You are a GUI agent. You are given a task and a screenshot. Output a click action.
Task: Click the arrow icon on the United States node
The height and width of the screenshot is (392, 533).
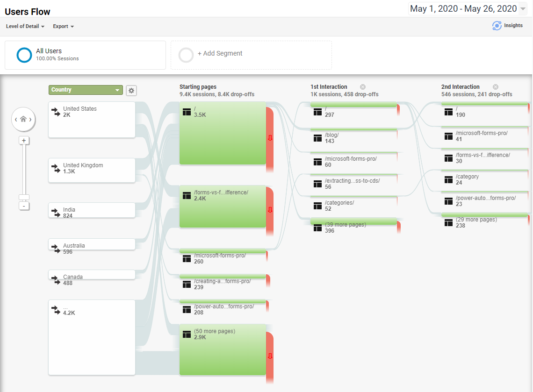click(x=56, y=112)
